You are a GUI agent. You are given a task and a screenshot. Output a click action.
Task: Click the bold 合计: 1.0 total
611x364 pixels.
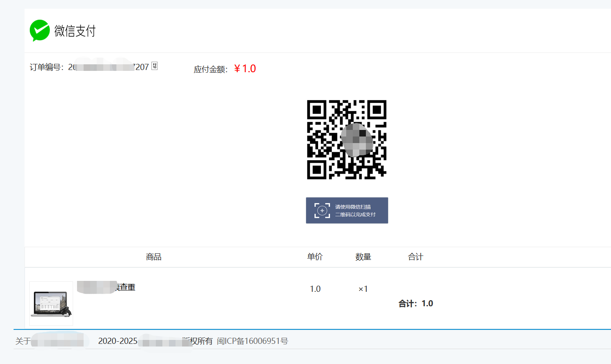pyautogui.click(x=416, y=304)
